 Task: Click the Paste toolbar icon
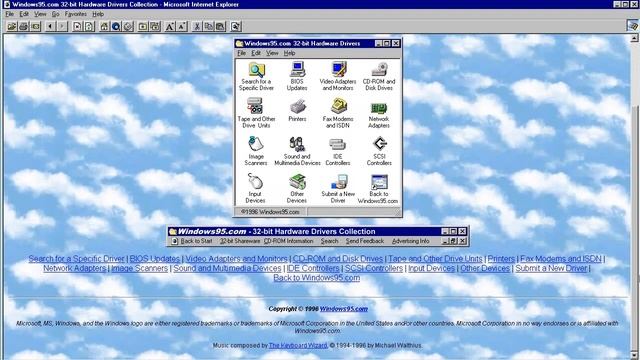[x=220, y=27]
